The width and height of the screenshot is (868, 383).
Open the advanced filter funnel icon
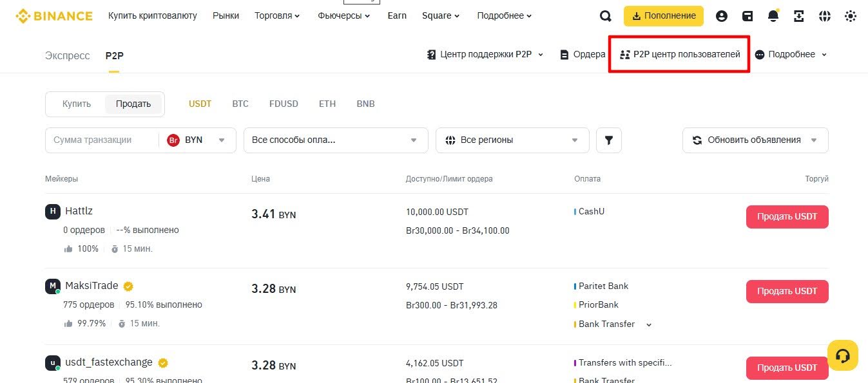[608, 140]
